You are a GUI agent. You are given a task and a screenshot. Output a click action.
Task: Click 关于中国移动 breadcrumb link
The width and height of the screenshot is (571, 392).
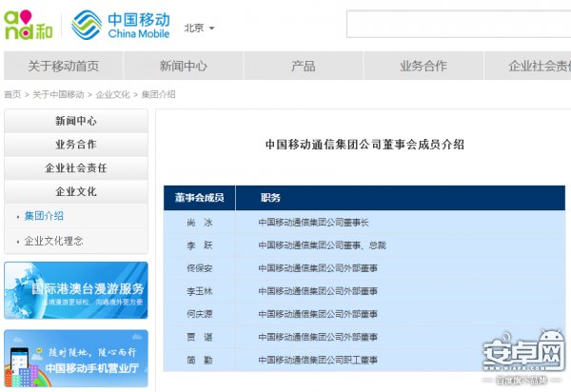pyautogui.click(x=58, y=94)
